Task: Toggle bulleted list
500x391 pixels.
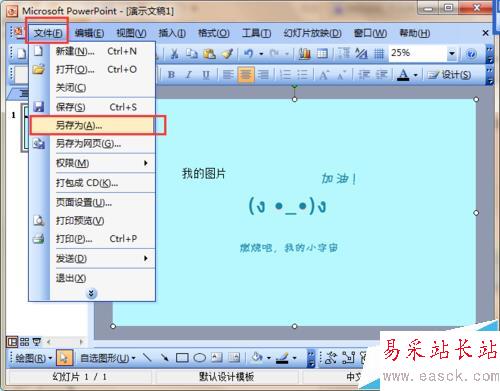Action: (302, 75)
